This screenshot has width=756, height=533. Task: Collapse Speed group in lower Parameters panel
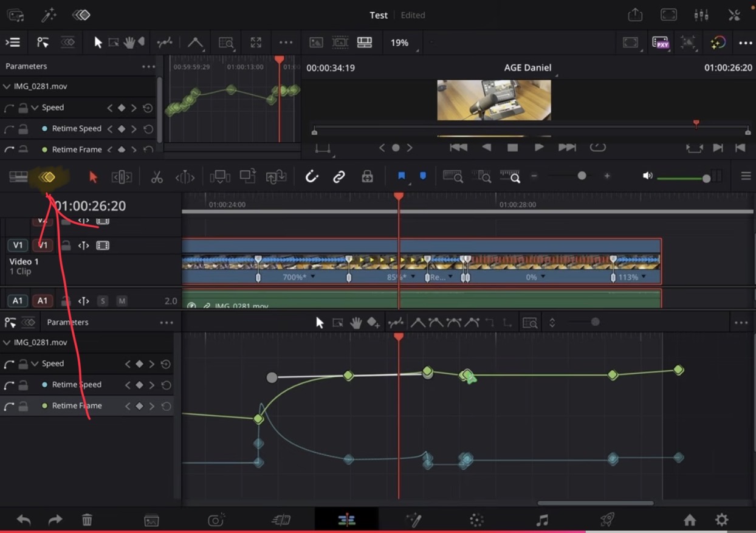pyautogui.click(x=35, y=363)
